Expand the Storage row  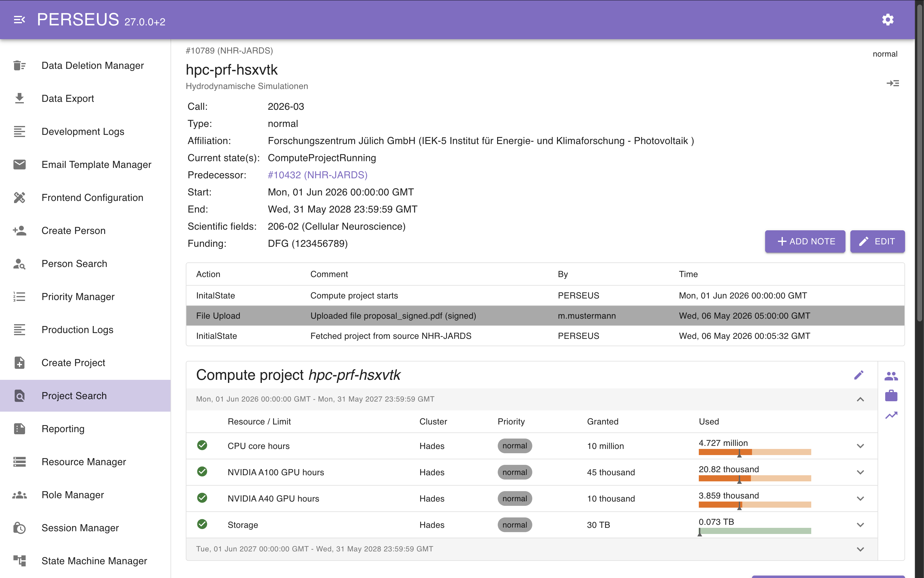click(x=860, y=525)
